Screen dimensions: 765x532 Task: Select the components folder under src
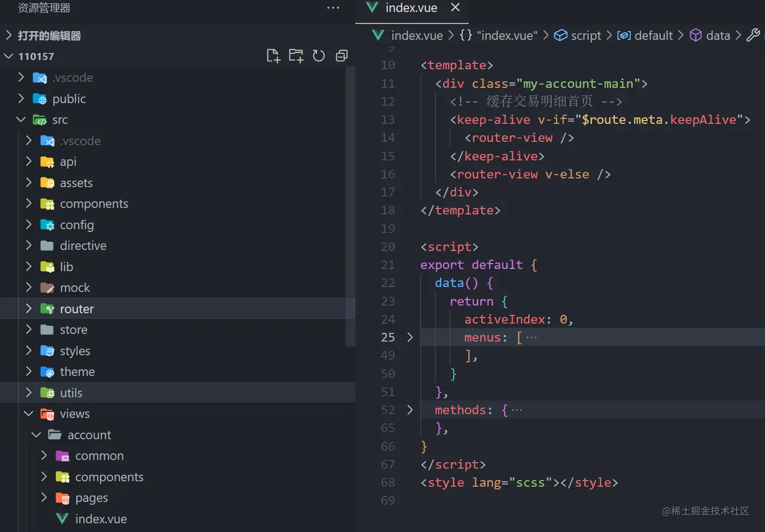[x=94, y=204]
